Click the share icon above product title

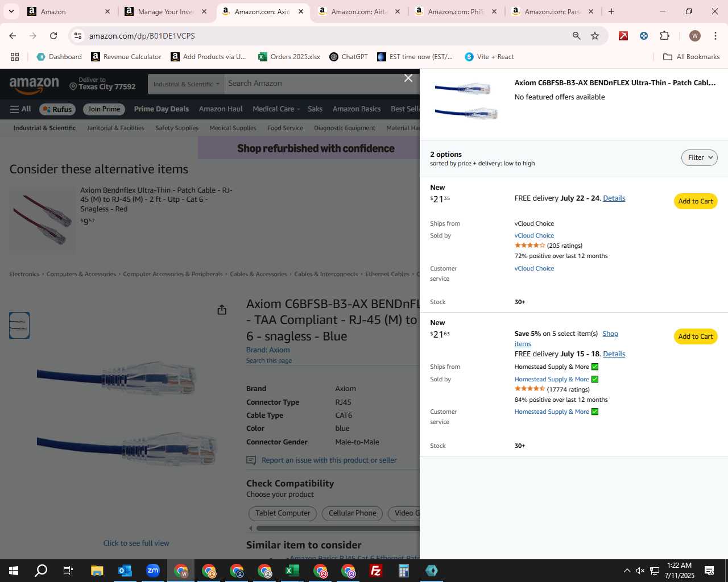[222, 309]
